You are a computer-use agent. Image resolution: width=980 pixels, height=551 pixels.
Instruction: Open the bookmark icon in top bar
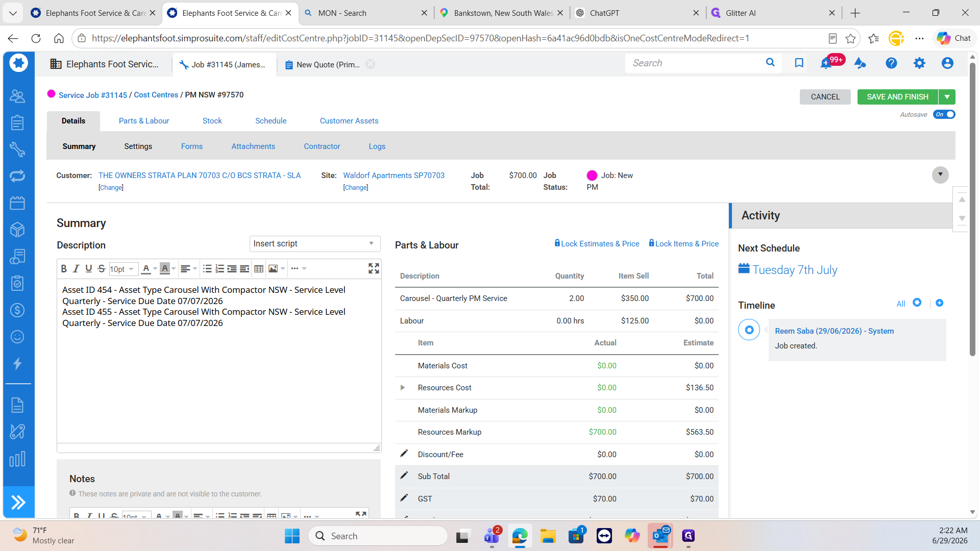coord(799,63)
